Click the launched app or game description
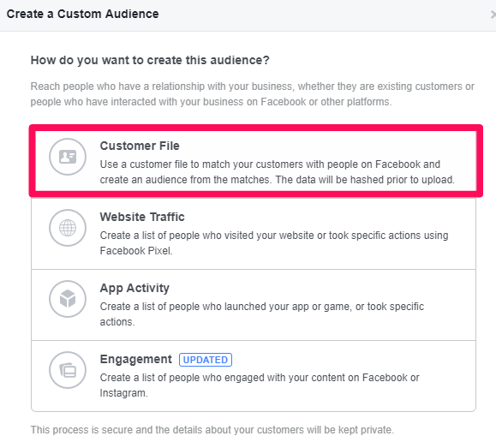 point(262,314)
